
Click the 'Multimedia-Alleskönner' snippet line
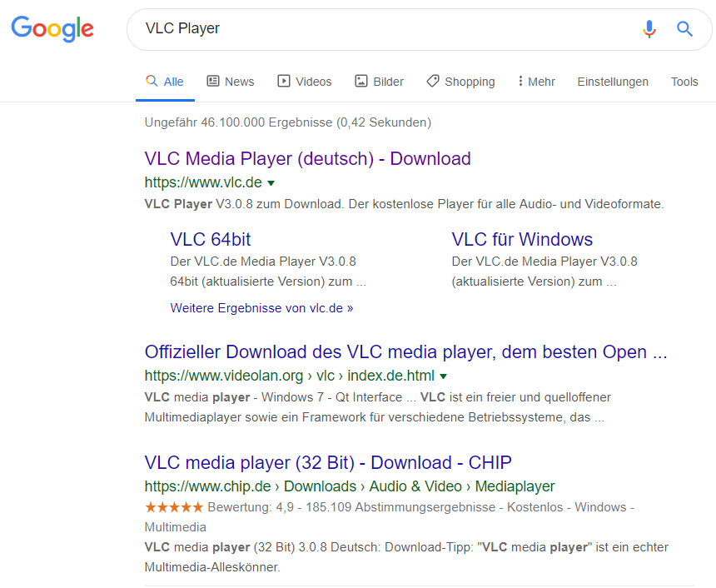coord(212,567)
